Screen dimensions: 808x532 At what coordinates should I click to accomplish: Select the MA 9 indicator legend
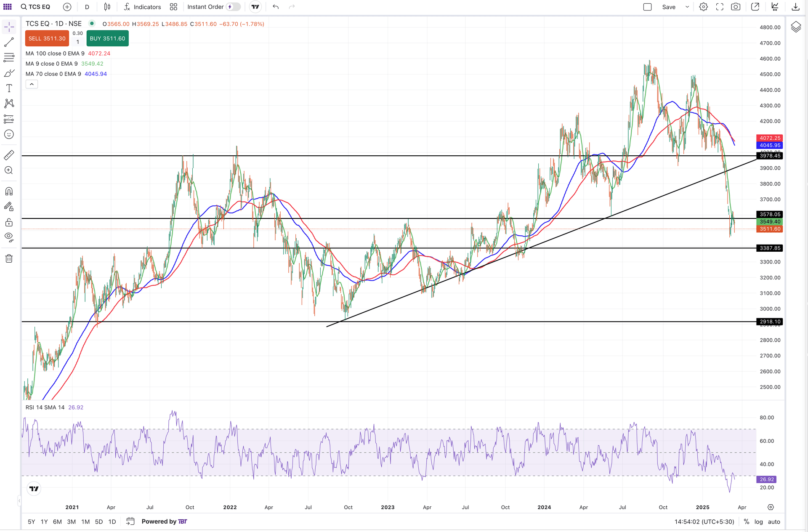(64, 64)
